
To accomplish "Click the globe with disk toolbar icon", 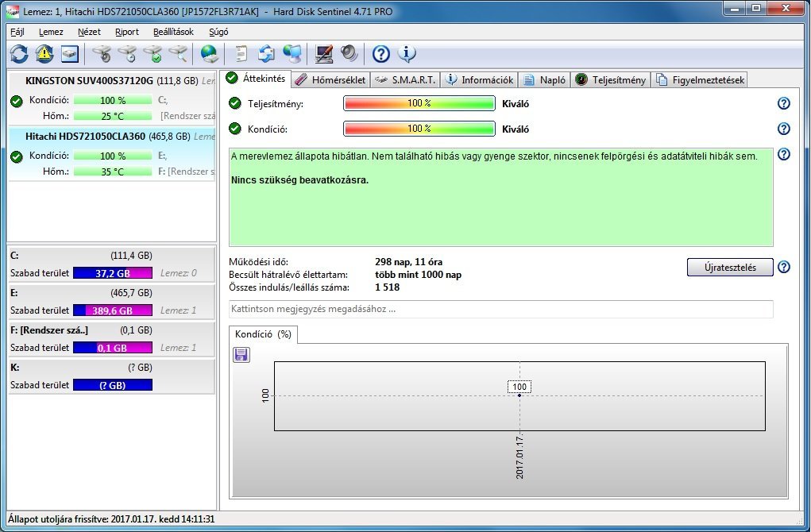I will click(x=210, y=54).
